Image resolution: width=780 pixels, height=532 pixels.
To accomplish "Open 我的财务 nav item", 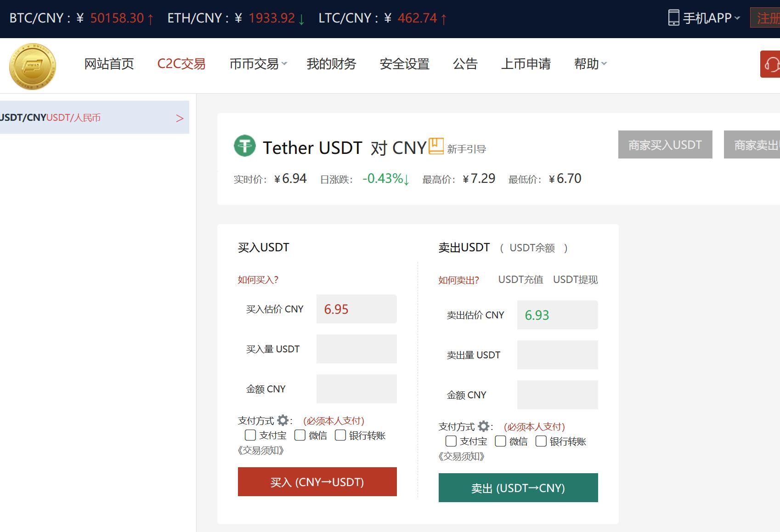I will click(x=331, y=64).
